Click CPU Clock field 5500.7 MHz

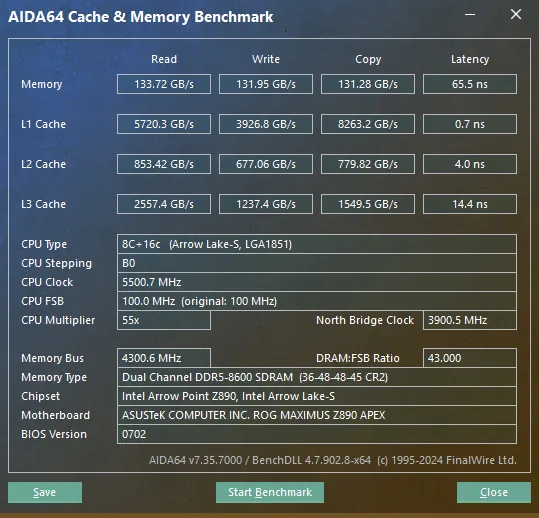click(x=317, y=282)
